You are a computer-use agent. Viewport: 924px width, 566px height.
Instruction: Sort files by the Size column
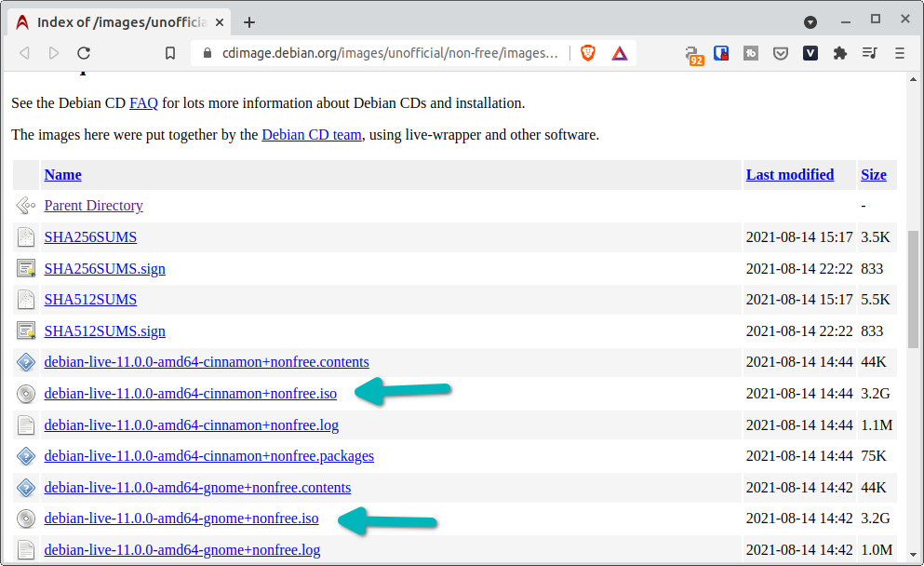[x=873, y=174]
